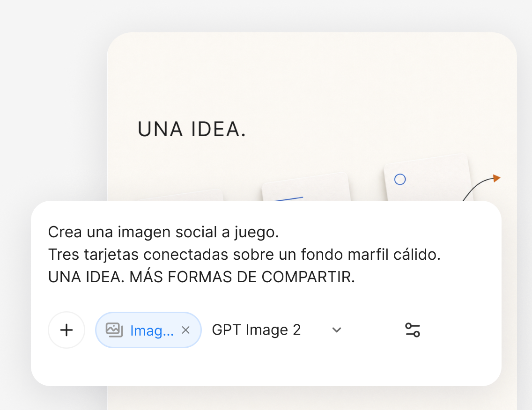Click the orange arrowhead in the image
Viewport: 532px width, 410px height.
[497, 178]
